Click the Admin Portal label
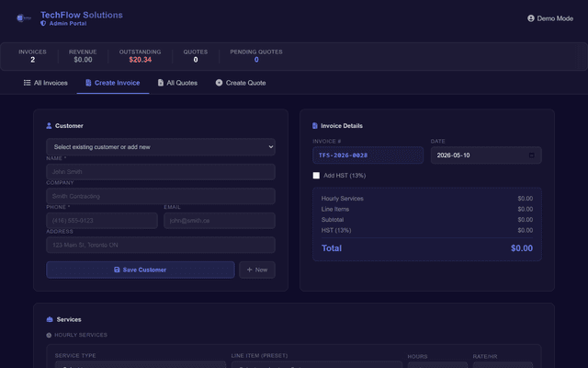 tap(68, 23)
